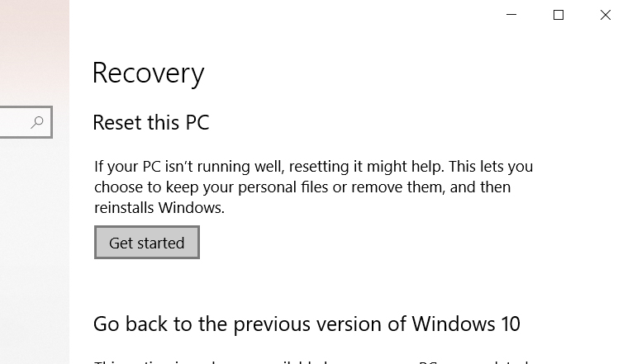The height and width of the screenshot is (364, 618).
Task: Click the "reinstalls Windows." text line
Action: click(159, 208)
